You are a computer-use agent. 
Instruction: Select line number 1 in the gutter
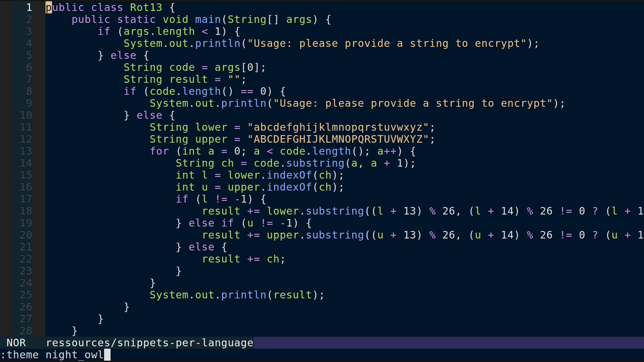tap(29, 7)
